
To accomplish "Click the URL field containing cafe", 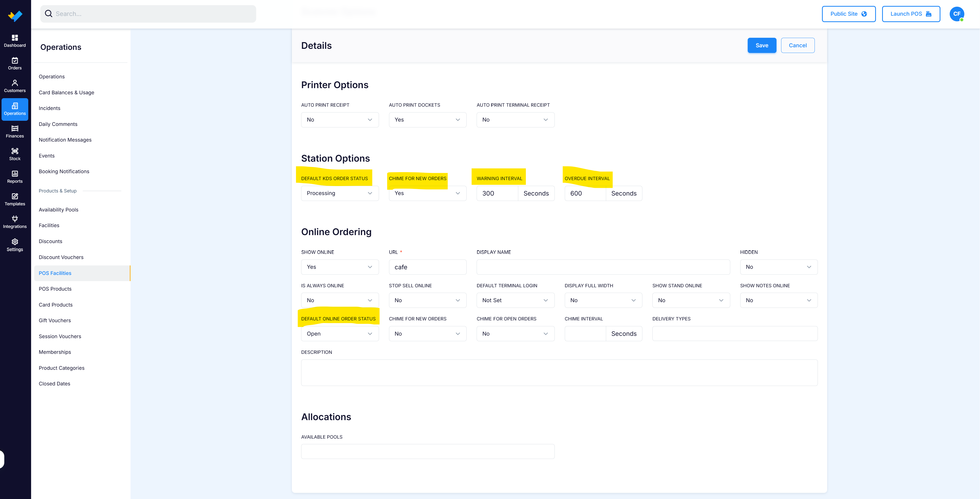I will [427, 267].
